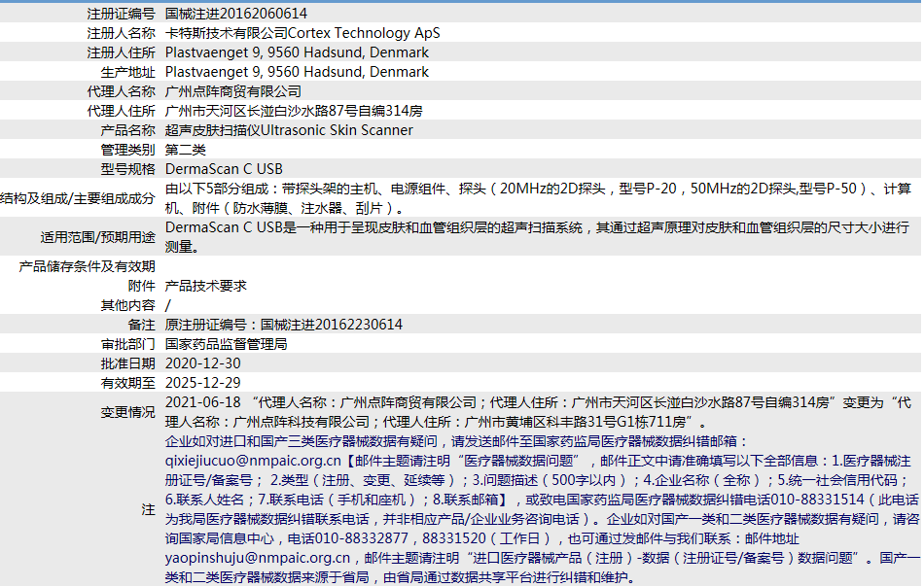The width and height of the screenshot is (924, 587).
Task: Select product name 超声皮肤扫描仪Ultrasonic Skin Scanner
Action: 289,130
